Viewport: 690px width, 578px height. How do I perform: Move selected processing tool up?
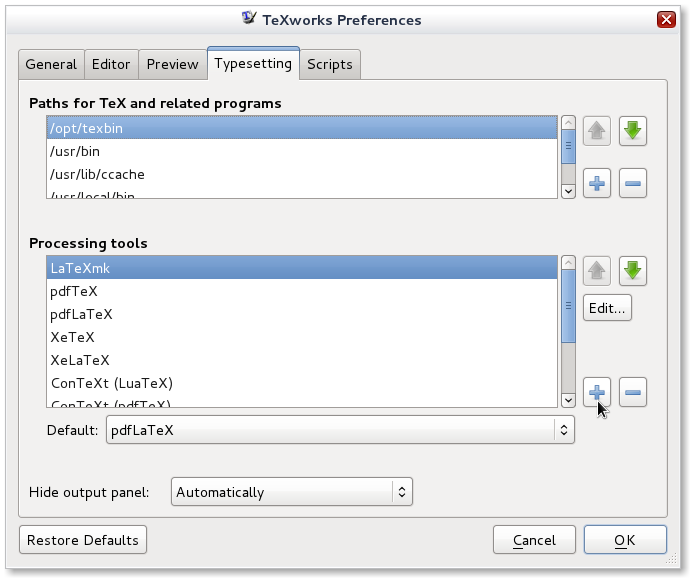pos(597,271)
